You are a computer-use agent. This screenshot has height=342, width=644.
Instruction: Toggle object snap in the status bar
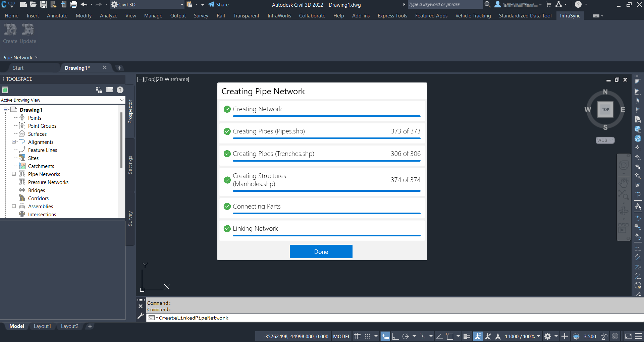pyautogui.click(x=450, y=336)
